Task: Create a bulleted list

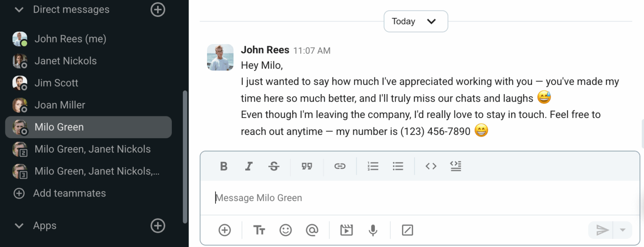Action: coord(397,166)
